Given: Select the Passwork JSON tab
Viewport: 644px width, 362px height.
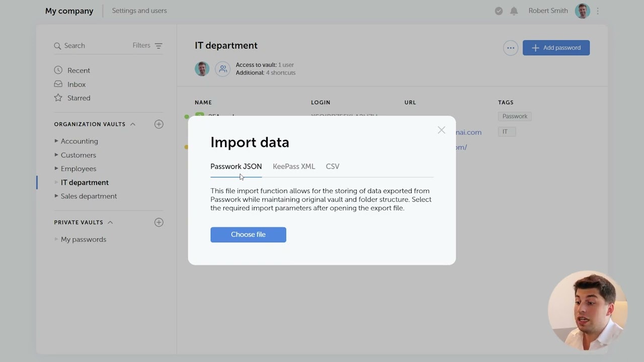Looking at the screenshot, I should coord(236,166).
